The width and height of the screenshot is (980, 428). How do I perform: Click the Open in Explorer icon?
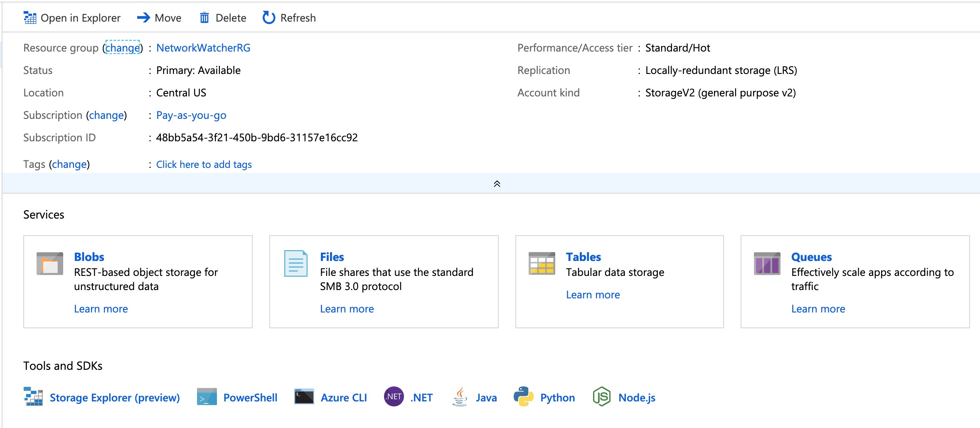tap(30, 18)
